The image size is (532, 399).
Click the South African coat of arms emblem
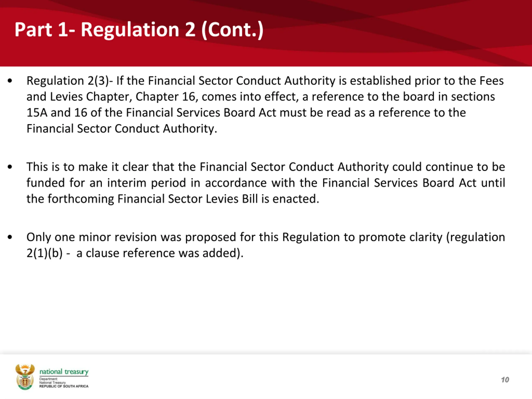25,377
